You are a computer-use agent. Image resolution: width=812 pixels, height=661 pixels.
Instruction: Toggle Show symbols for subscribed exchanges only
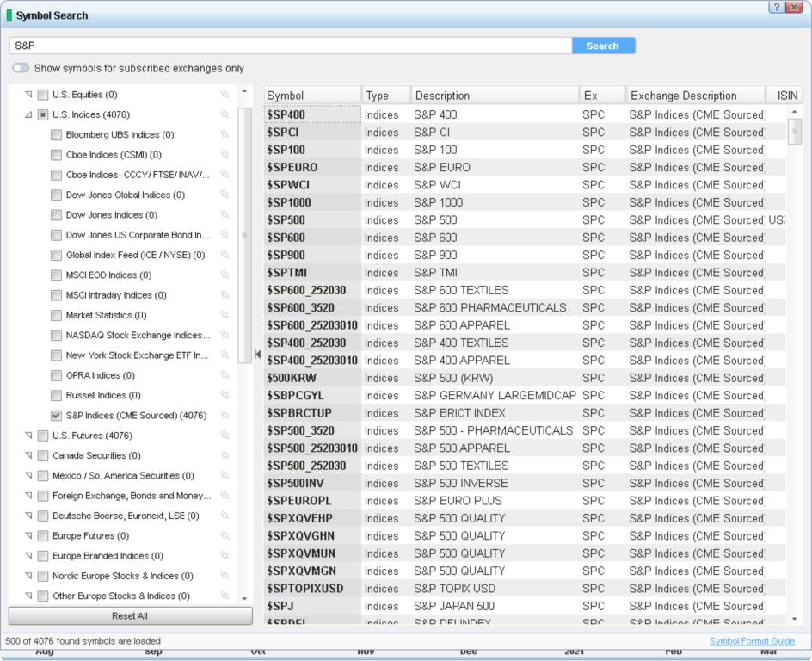click(21, 68)
